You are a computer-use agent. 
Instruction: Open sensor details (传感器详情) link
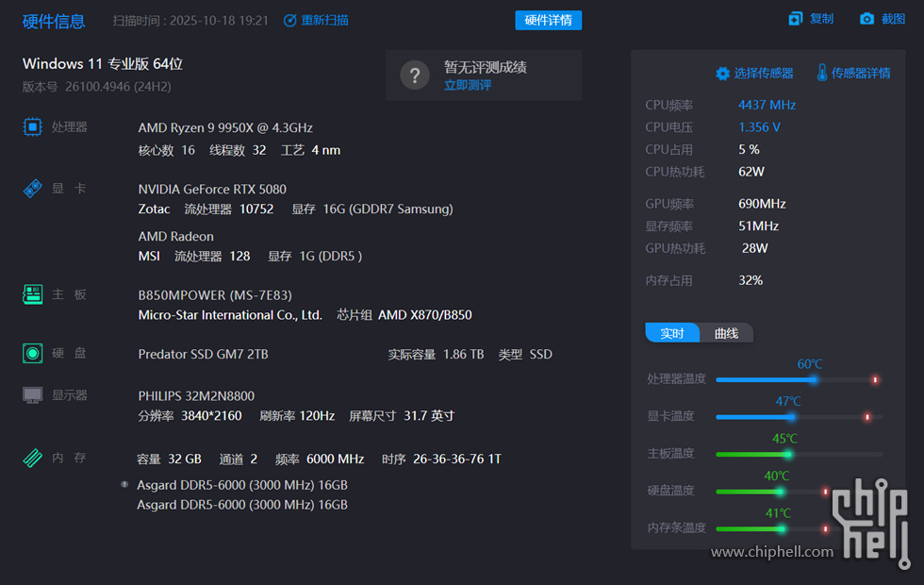pos(853,73)
